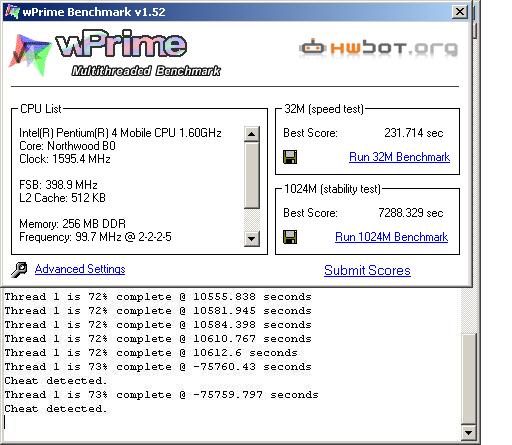Click the log output scrollbar thumb
Image resolution: width=512 pixels, height=445 pixels.
468,379
